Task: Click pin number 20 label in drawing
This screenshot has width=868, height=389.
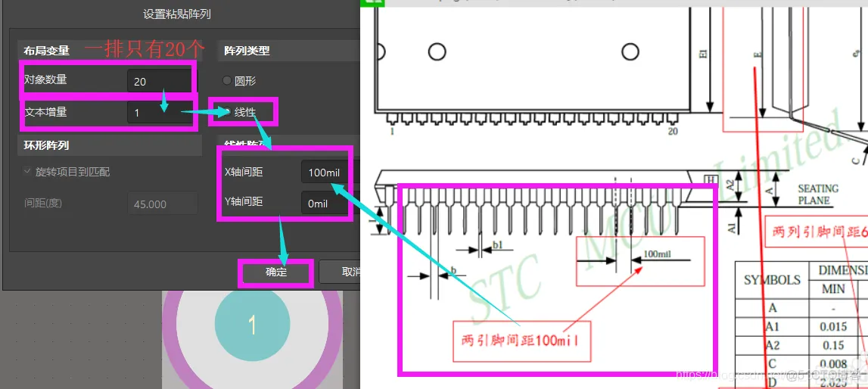Action: 672,131
